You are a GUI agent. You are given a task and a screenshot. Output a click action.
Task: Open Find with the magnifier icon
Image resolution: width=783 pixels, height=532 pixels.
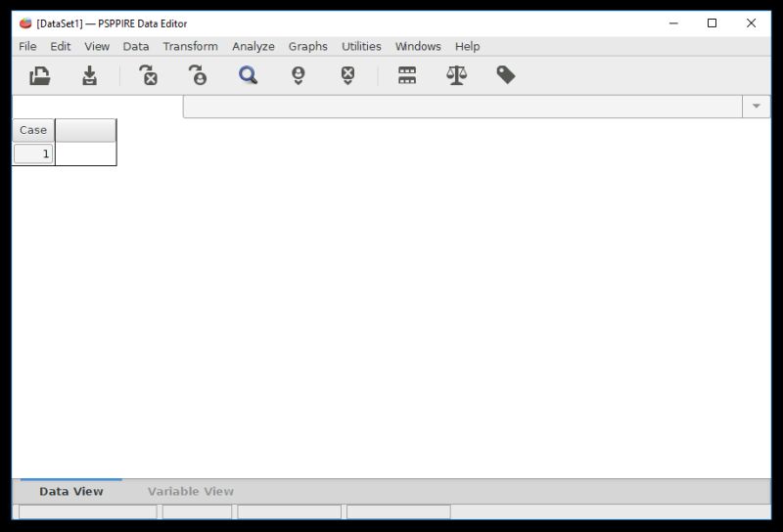pyautogui.click(x=249, y=76)
